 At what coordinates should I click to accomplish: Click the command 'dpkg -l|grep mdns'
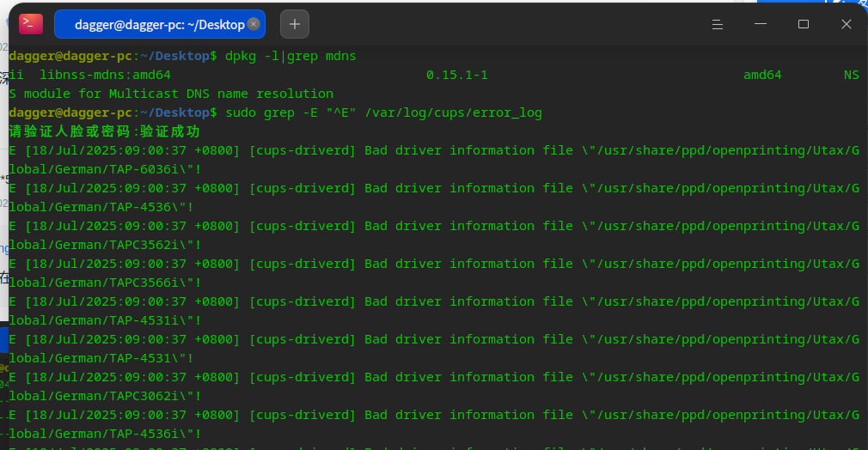pos(290,56)
